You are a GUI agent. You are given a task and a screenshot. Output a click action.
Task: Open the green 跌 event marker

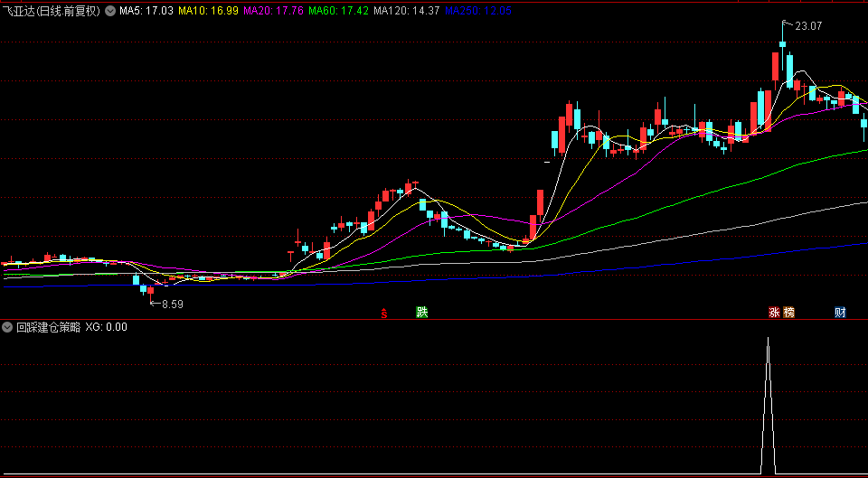tap(422, 313)
